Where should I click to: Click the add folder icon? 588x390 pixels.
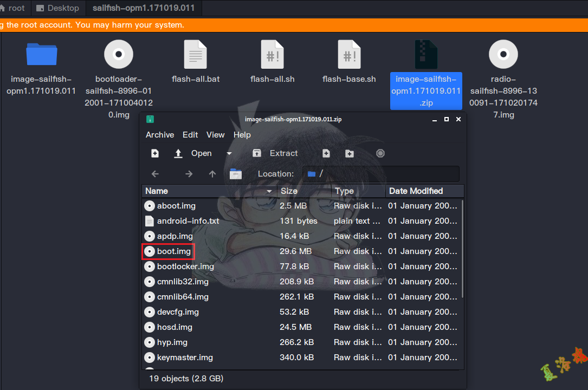pyautogui.click(x=350, y=153)
